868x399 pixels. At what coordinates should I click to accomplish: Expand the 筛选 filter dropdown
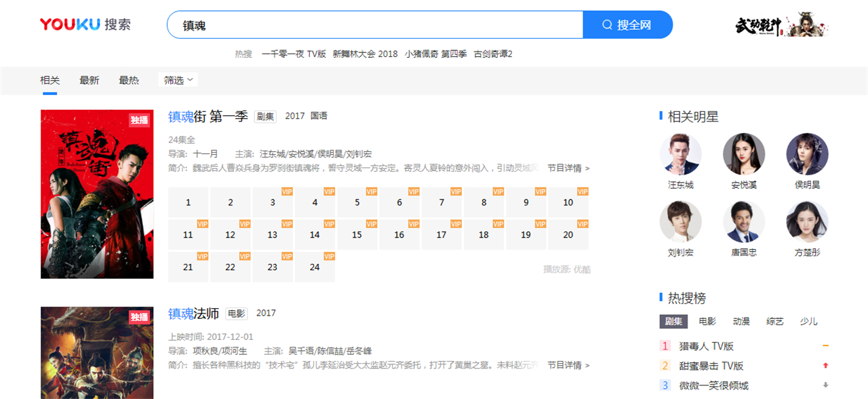point(178,79)
